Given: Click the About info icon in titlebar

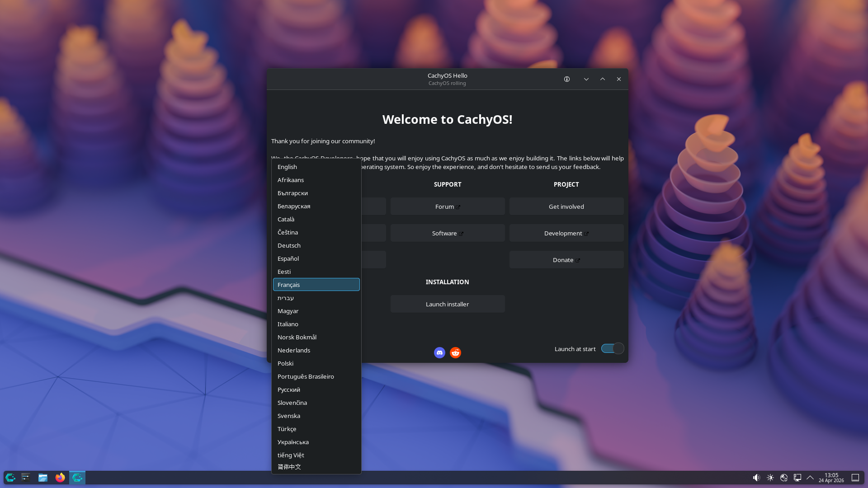Looking at the screenshot, I should tap(567, 79).
